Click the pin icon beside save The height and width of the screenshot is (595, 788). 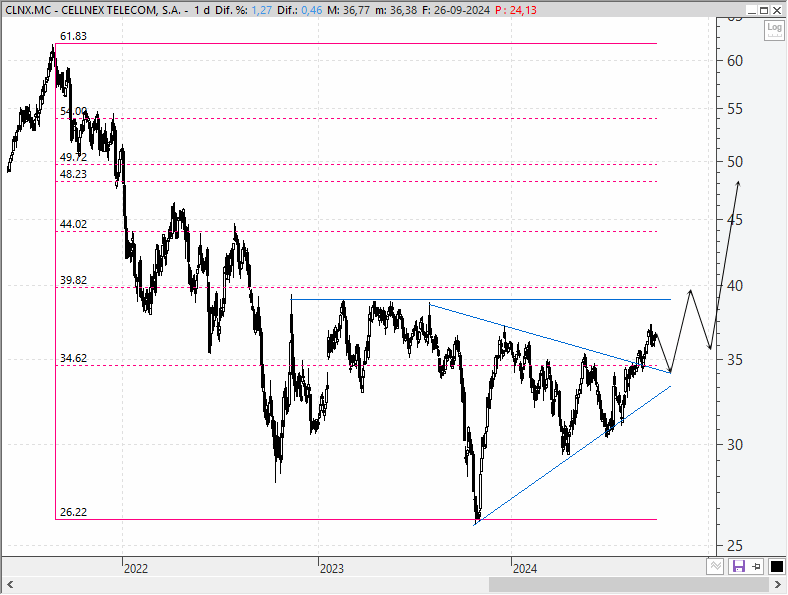click(756, 567)
